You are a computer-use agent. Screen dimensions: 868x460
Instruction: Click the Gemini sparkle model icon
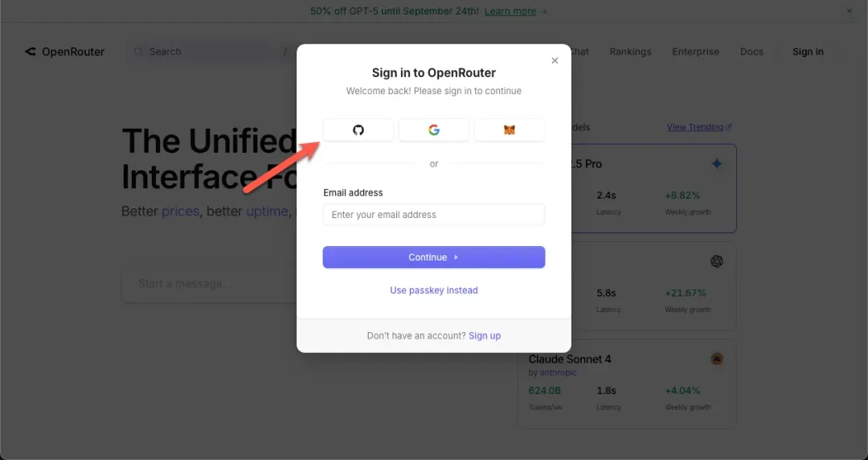click(717, 164)
